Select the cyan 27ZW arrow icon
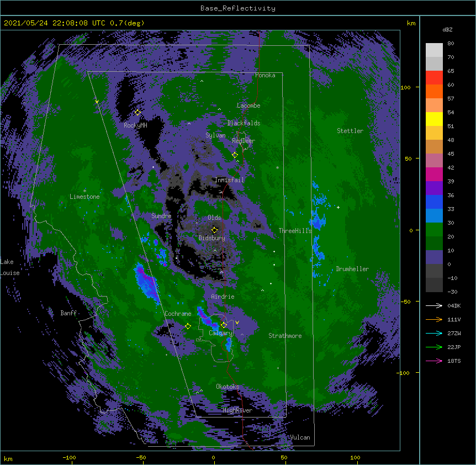The width and height of the screenshot is (476, 465). coord(434,333)
